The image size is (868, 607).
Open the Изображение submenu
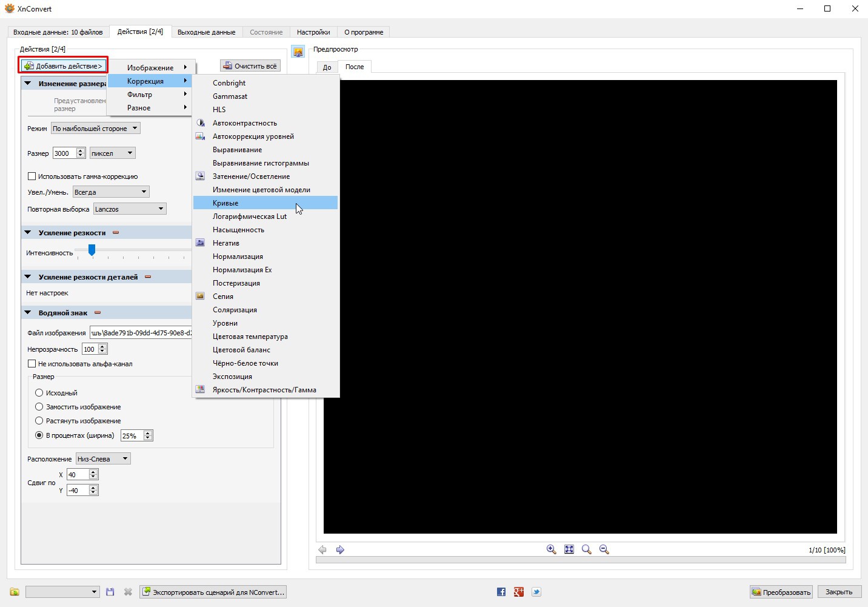[x=150, y=67]
